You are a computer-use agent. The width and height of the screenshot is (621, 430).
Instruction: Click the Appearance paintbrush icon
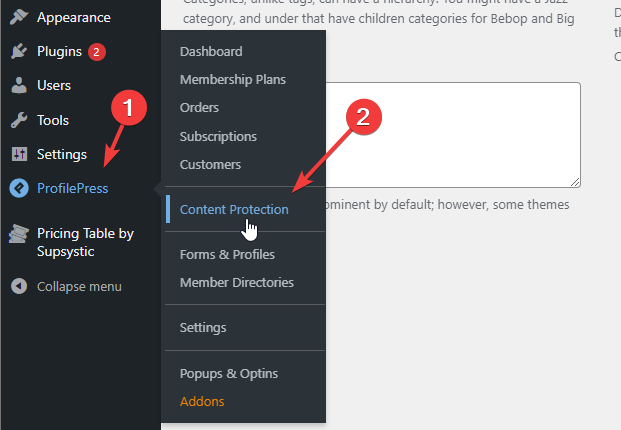point(19,17)
